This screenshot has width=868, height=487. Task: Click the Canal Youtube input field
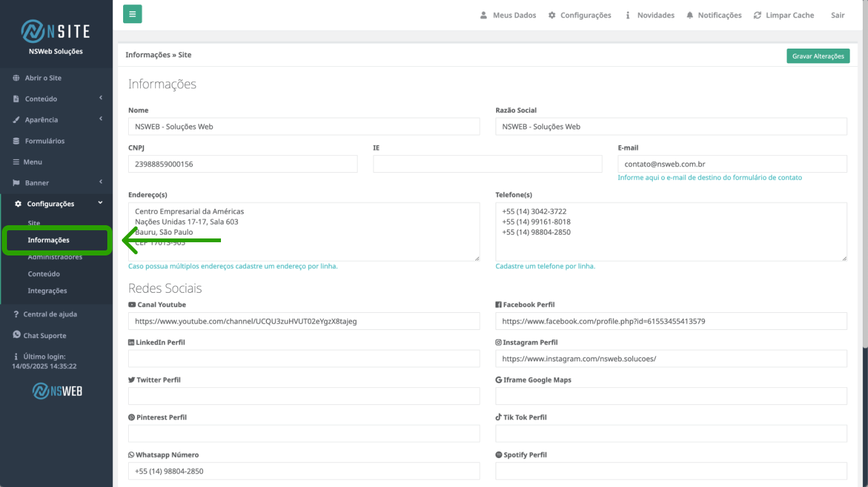304,321
